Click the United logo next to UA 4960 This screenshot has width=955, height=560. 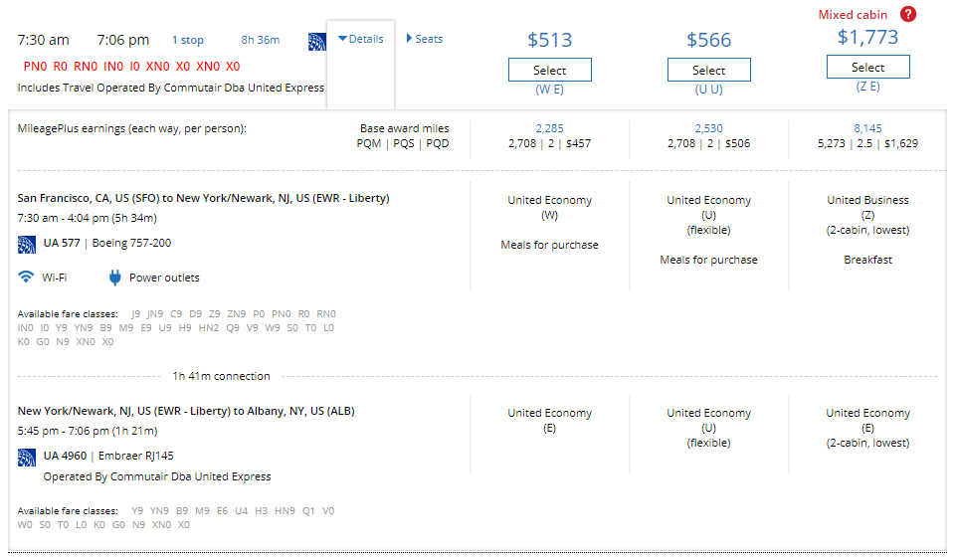point(27,457)
